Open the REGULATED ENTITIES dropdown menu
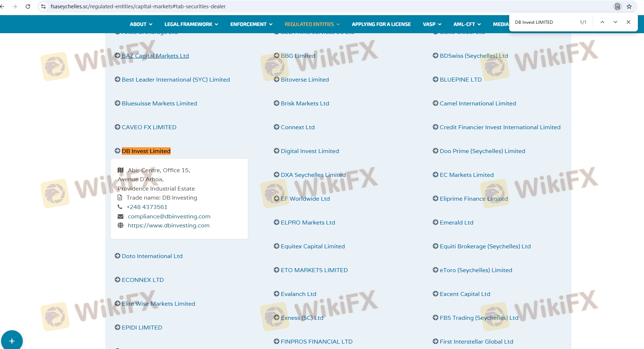 pyautogui.click(x=312, y=24)
